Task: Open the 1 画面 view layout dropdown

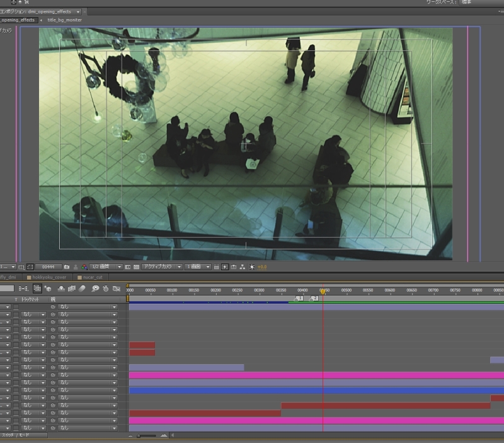Action: (198, 267)
